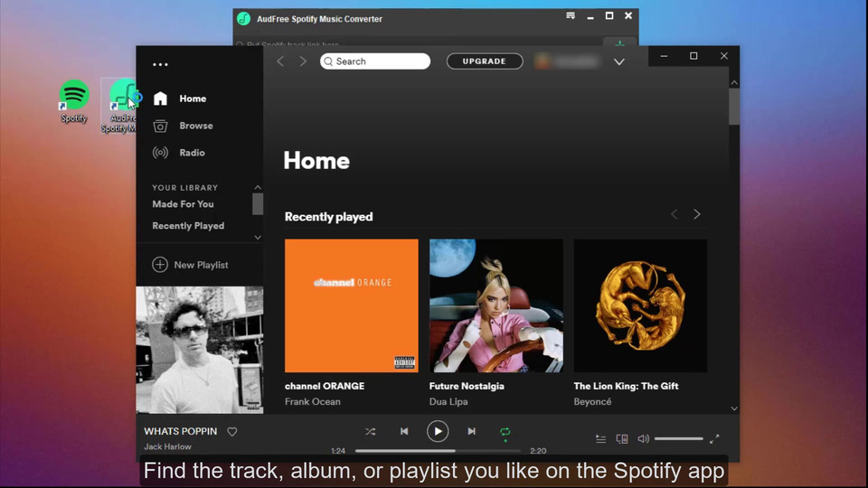Click the UPGRADE button

485,61
